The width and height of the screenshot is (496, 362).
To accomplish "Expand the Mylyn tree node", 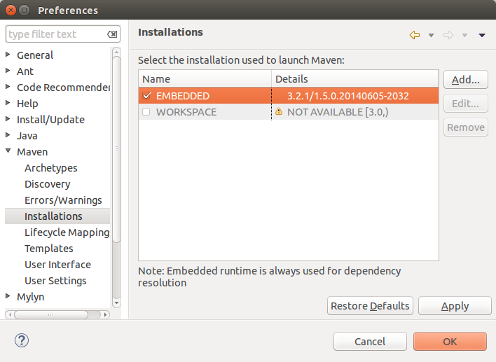I will pyautogui.click(x=8, y=296).
